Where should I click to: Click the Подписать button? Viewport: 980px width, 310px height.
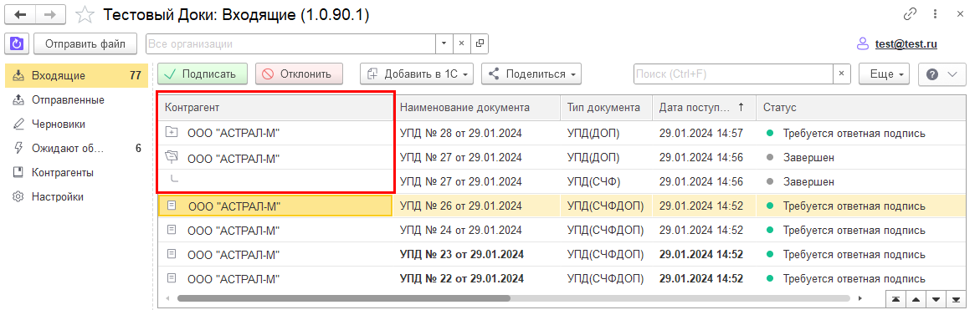coord(203,74)
